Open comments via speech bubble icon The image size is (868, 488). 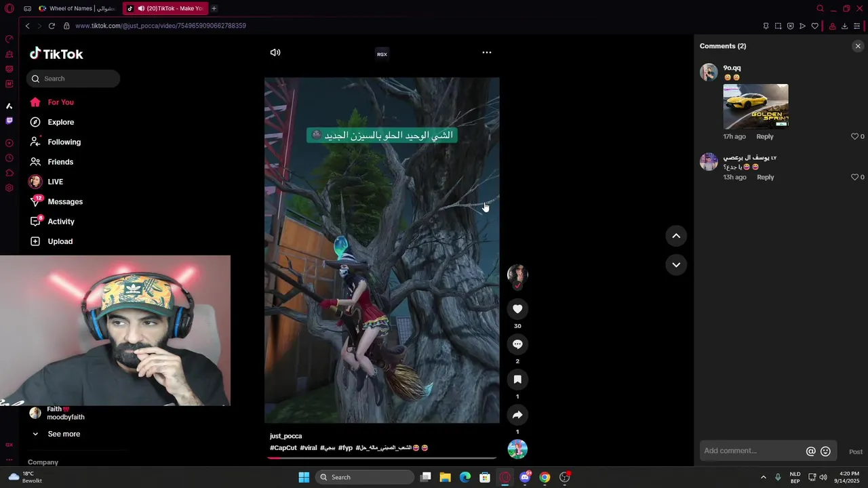[x=517, y=344]
